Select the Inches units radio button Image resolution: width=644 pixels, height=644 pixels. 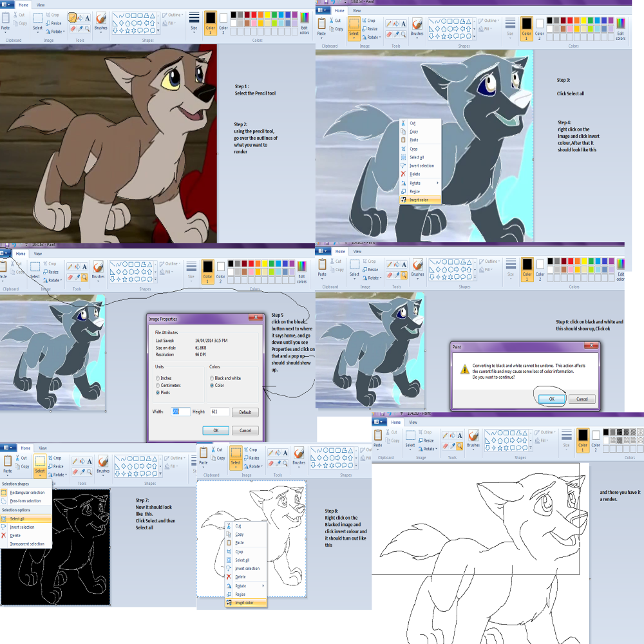click(158, 378)
